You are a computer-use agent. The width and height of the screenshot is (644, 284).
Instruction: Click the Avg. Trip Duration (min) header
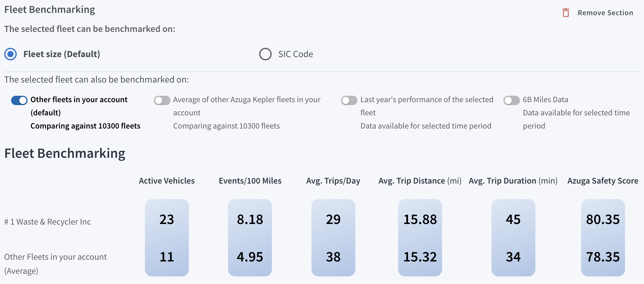(513, 181)
